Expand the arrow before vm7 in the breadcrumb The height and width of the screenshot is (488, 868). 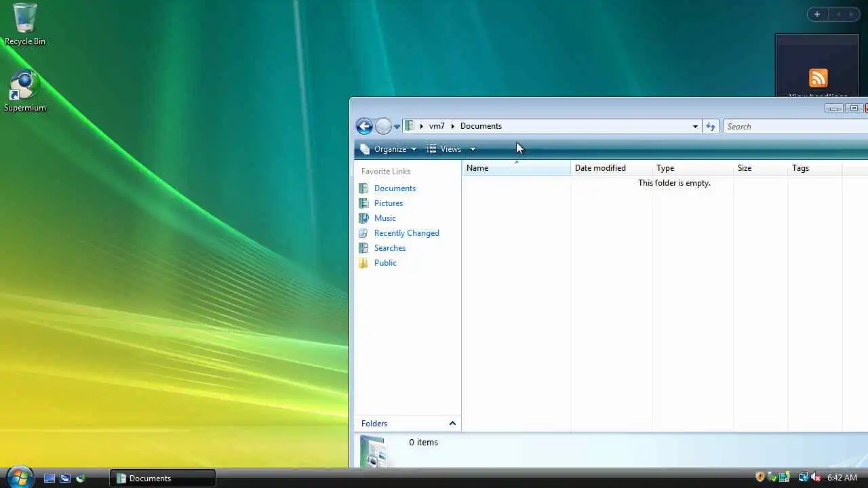421,126
